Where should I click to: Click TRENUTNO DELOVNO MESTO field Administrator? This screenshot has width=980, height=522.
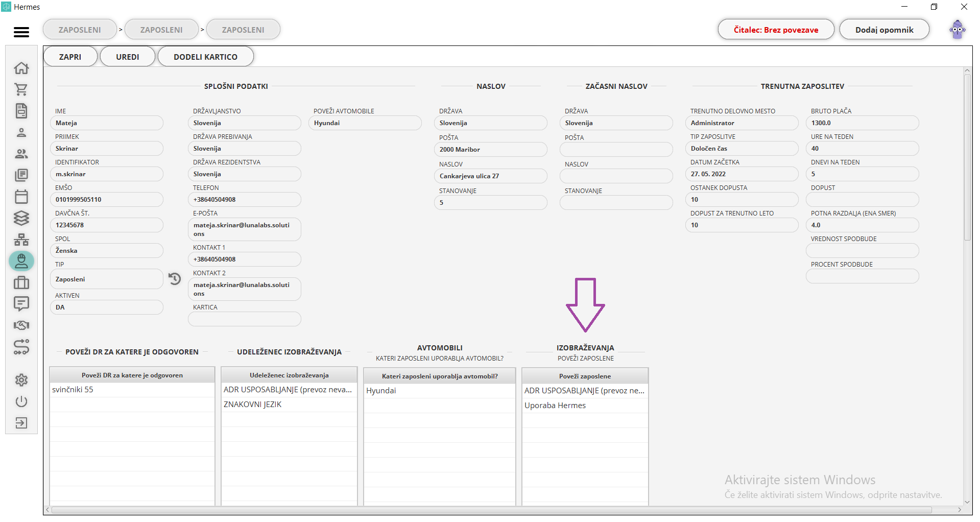point(742,123)
